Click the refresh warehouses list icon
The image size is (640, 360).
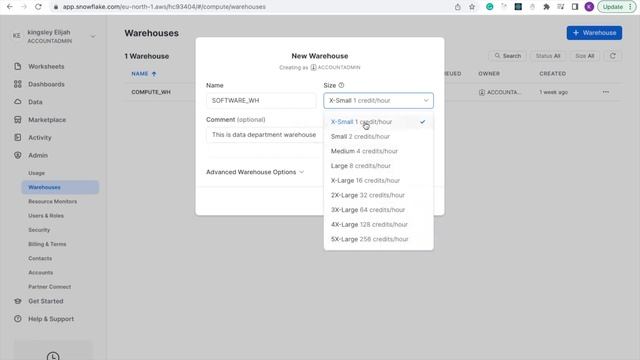click(x=613, y=56)
